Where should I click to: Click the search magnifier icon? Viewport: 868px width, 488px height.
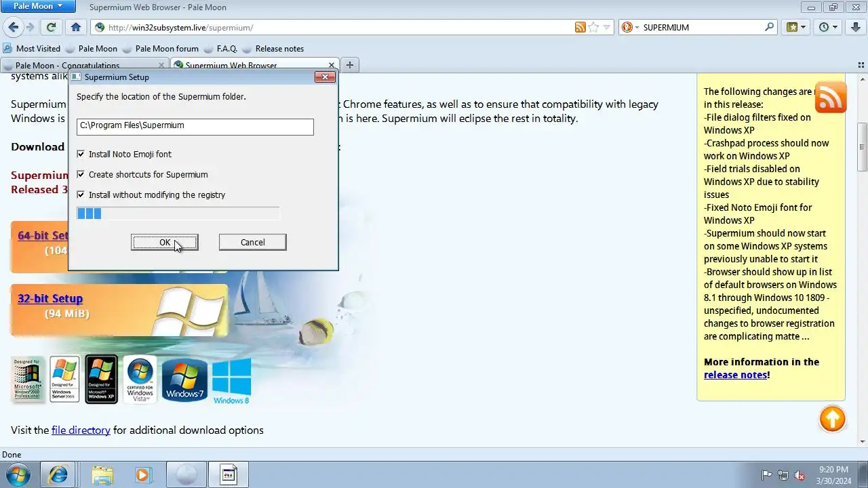(769, 27)
